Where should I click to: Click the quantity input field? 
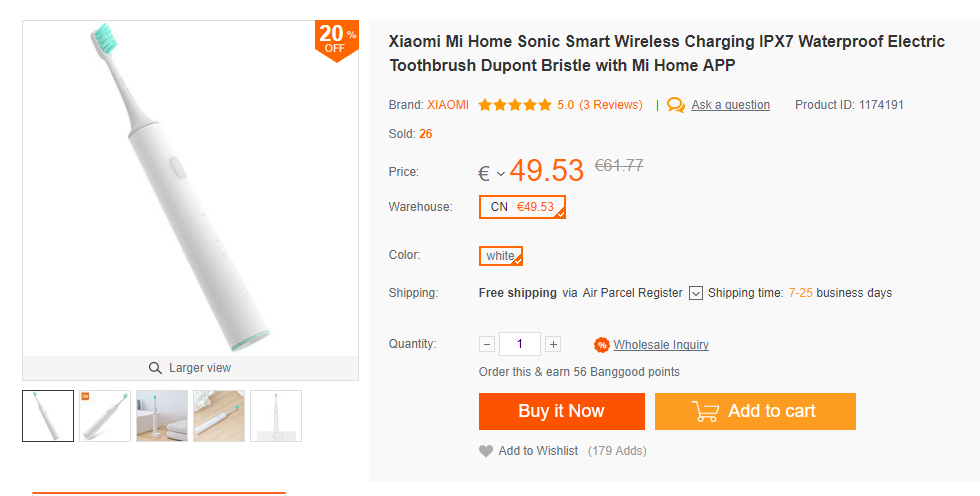tap(520, 344)
